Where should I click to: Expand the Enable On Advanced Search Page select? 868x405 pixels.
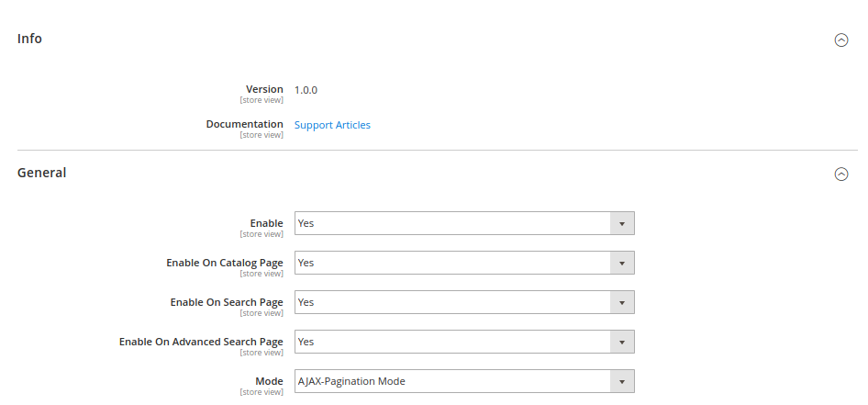click(463, 342)
